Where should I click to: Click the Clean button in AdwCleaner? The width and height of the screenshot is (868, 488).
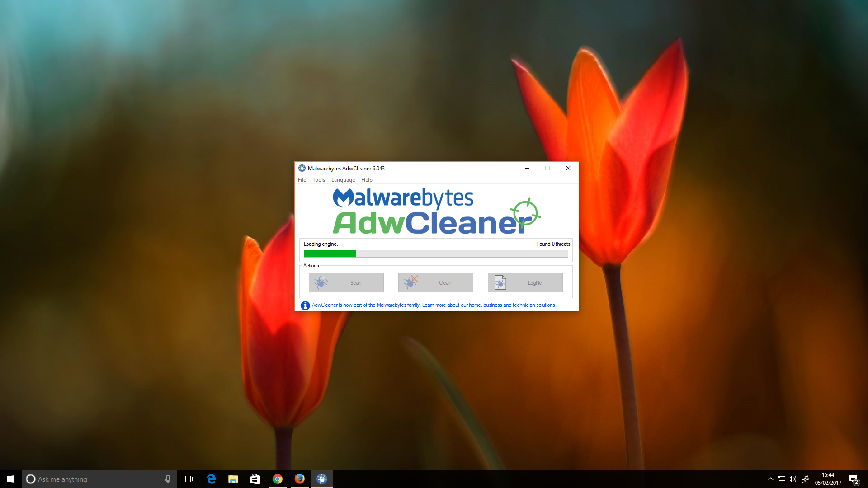(435, 282)
